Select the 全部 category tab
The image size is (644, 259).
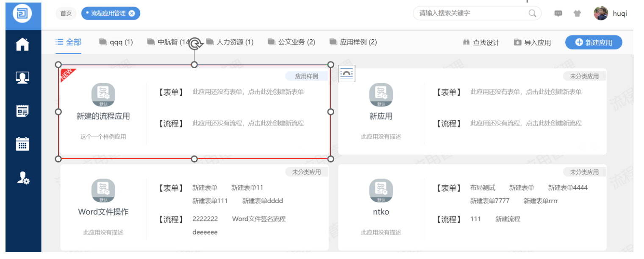click(69, 42)
